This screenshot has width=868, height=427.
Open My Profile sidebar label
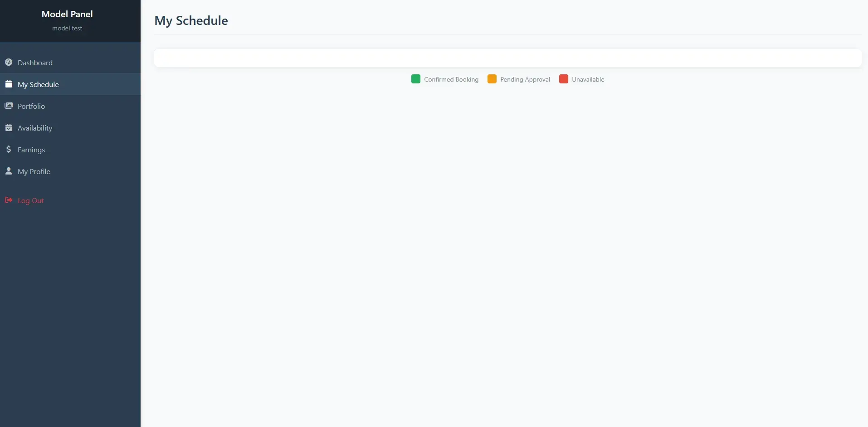click(x=34, y=171)
